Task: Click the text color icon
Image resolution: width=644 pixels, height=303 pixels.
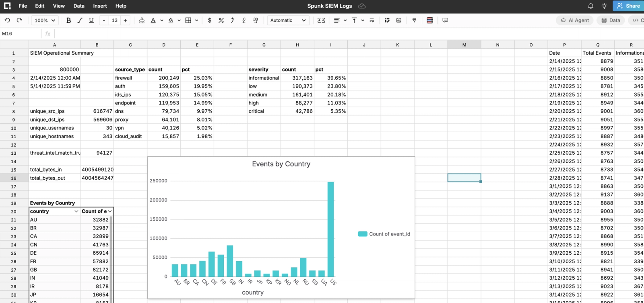Action: [x=153, y=20]
